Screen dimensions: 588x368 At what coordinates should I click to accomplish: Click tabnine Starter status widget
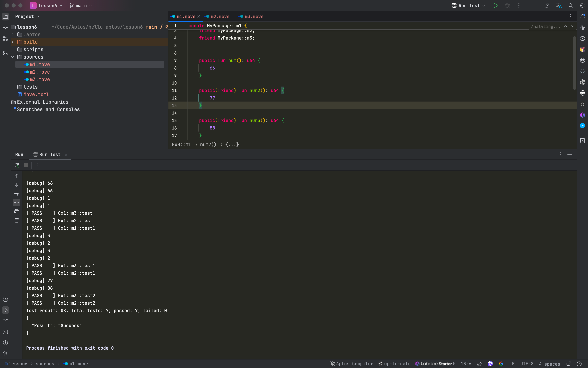pyautogui.click(x=435, y=364)
